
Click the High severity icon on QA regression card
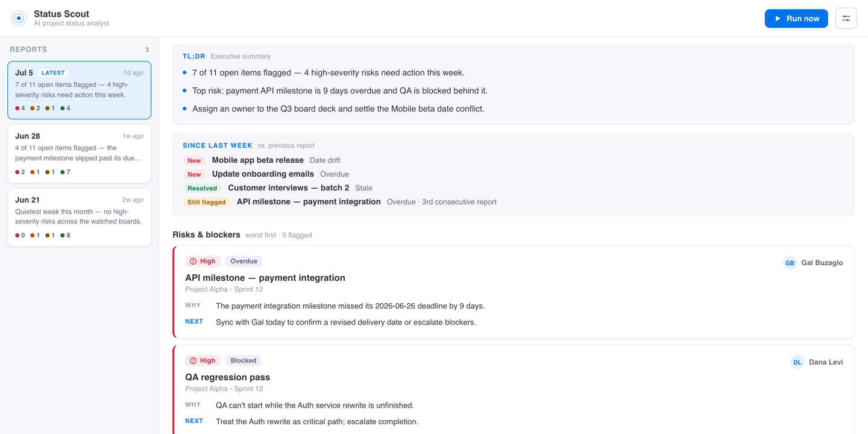(x=193, y=361)
